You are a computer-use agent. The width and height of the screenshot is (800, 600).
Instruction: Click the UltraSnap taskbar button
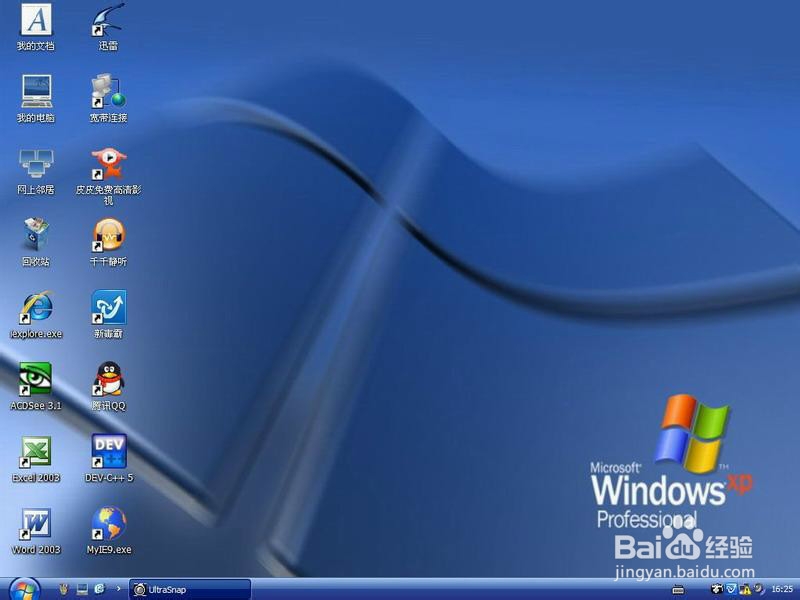pos(190,590)
